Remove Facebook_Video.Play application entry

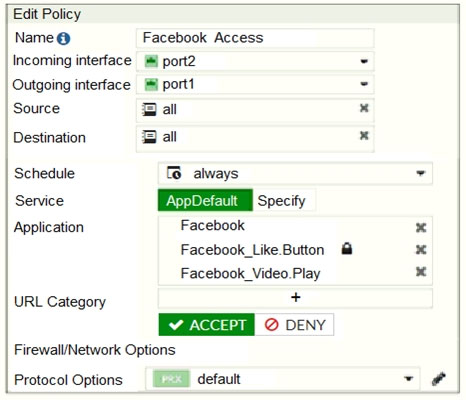click(x=421, y=272)
